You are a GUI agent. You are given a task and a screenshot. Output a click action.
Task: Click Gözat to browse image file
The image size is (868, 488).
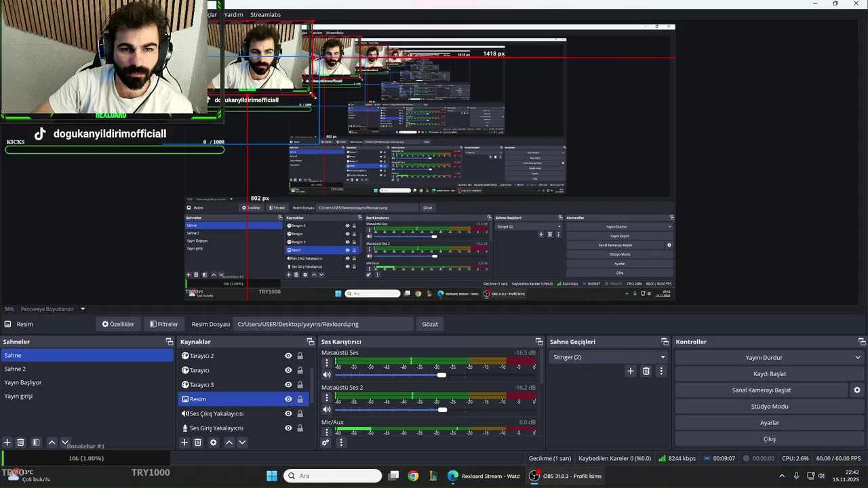coord(430,324)
